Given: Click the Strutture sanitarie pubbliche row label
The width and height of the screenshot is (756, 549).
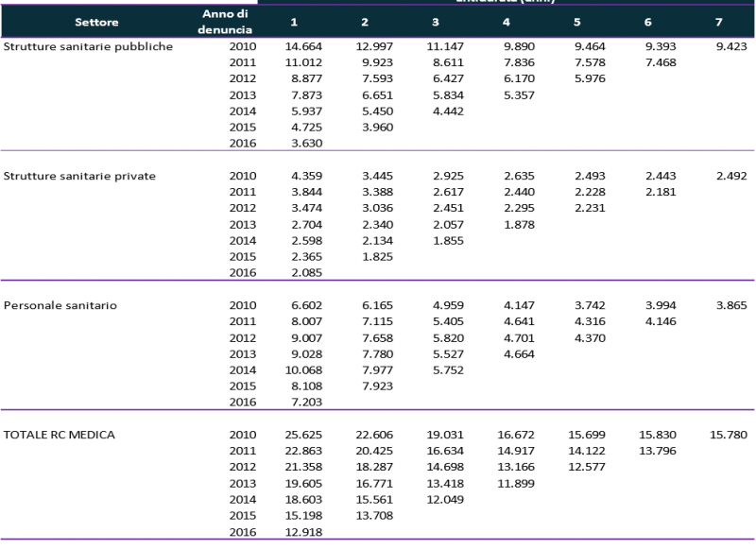Looking at the screenshot, I should pyautogui.click(x=88, y=46).
